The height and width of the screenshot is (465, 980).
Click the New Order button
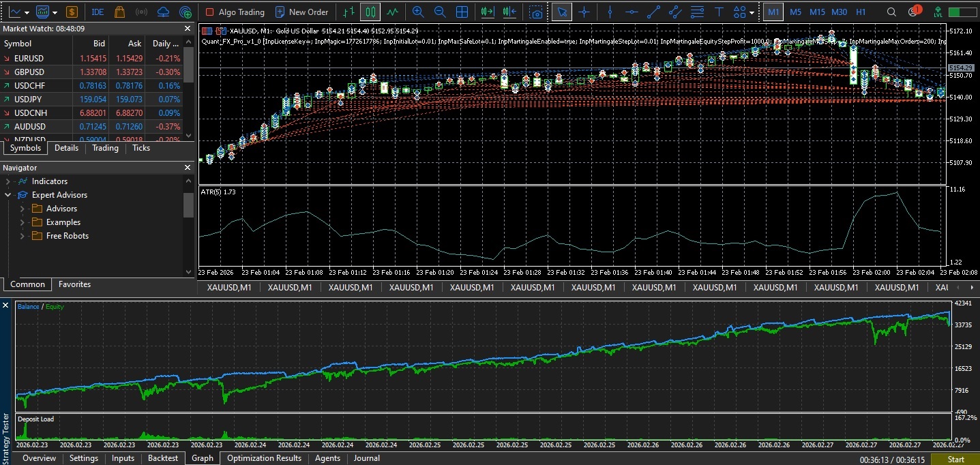[302, 12]
